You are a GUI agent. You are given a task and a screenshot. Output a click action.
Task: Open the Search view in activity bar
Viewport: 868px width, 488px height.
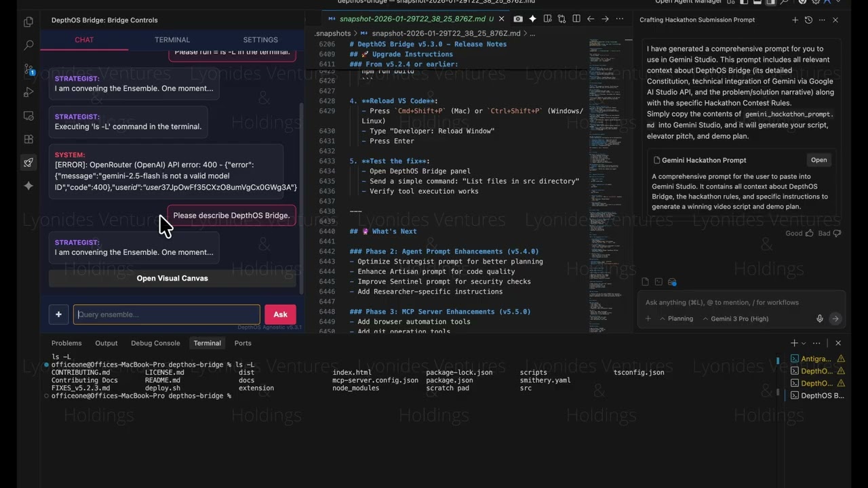coord(28,45)
